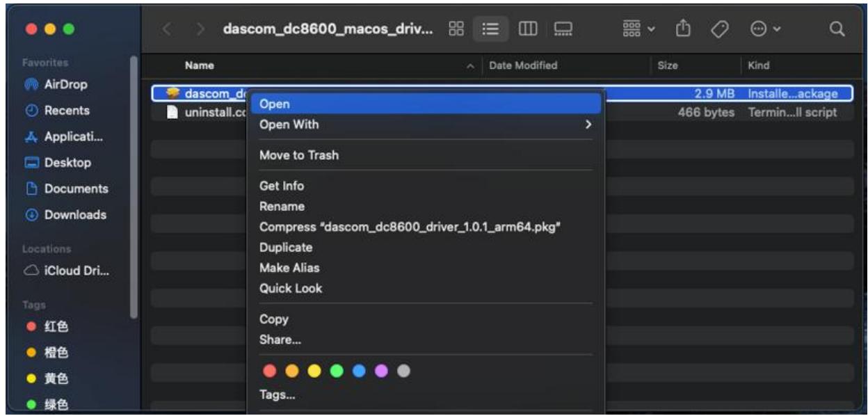Choose Tags… in the context menu
The height and width of the screenshot is (416, 868).
pyautogui.click(x=424, y=396)
